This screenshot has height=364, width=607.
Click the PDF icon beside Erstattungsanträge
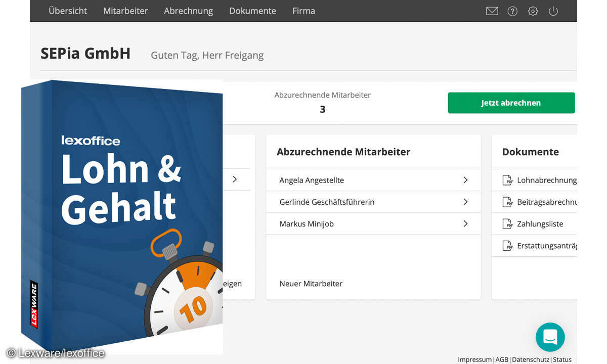(x=507, y=246)
